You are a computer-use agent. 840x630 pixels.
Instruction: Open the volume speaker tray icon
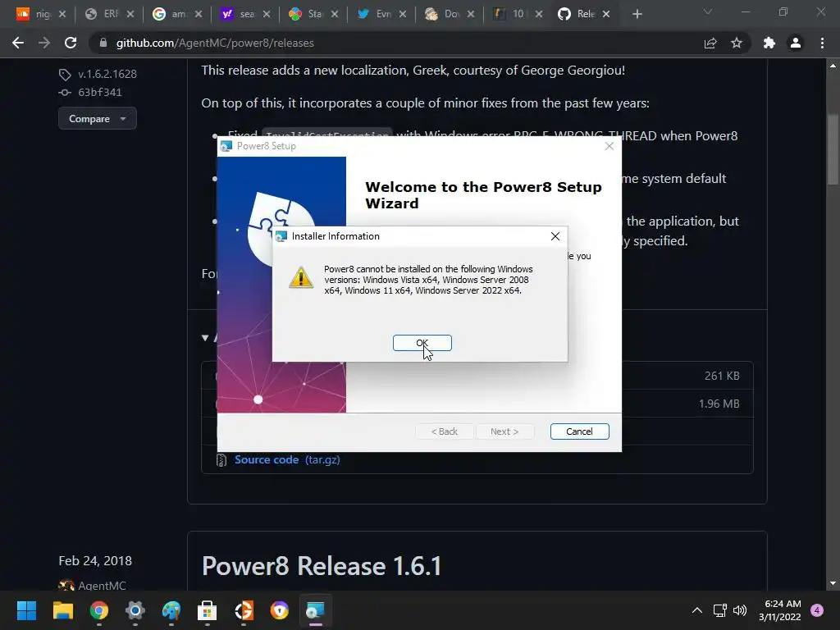pyautogui.click(x=740, y=610)
